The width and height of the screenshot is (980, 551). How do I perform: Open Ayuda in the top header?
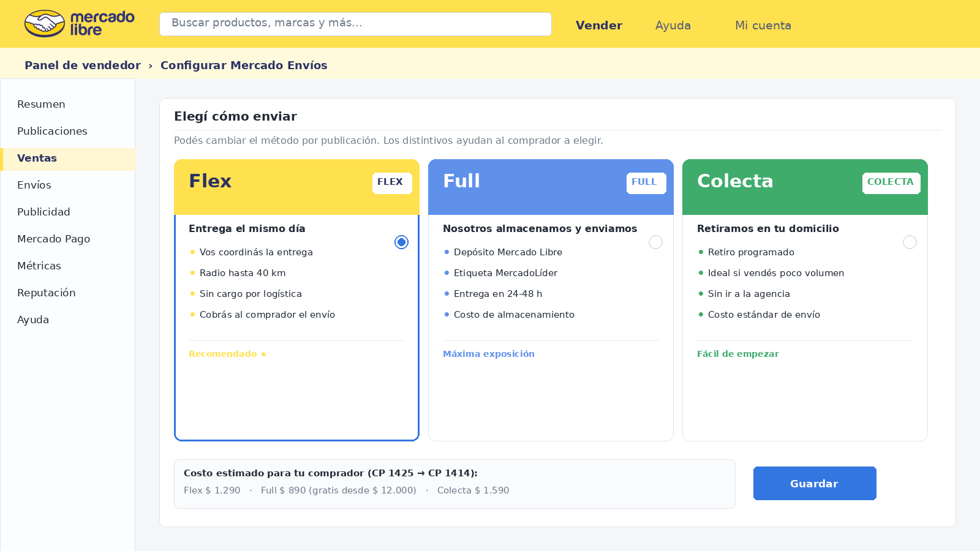(673, 25)
